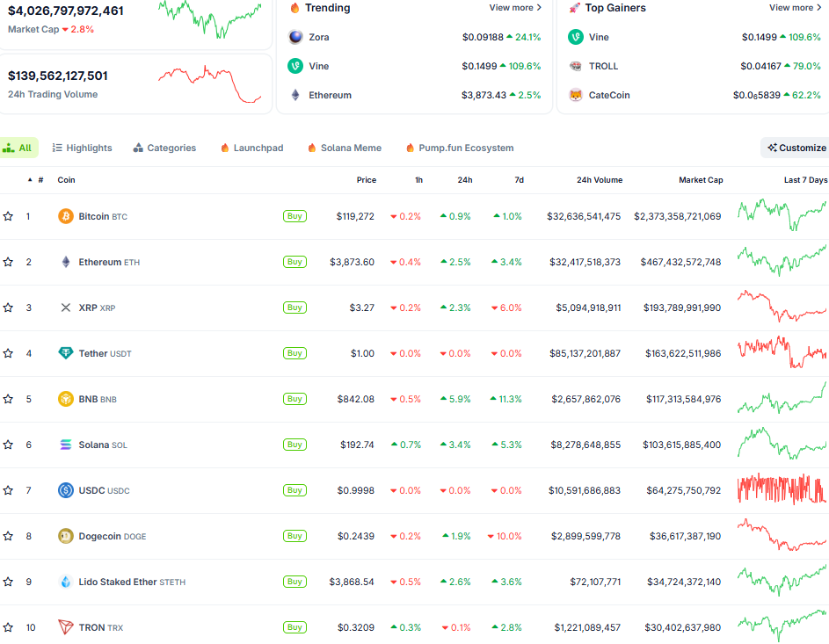Click the Solana logo icon
Viewport: 829px width, 644px height.
[x=66, y=445]
